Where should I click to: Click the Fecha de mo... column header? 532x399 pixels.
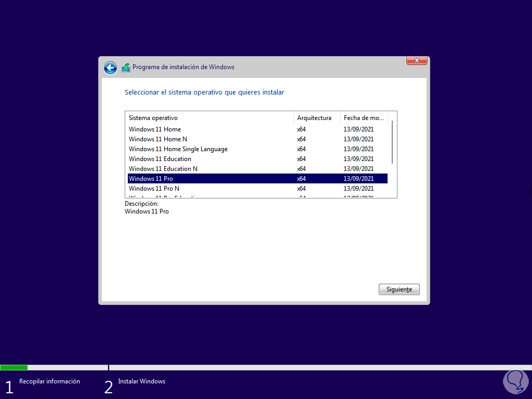pyautogui.click(x=364, y=118)
